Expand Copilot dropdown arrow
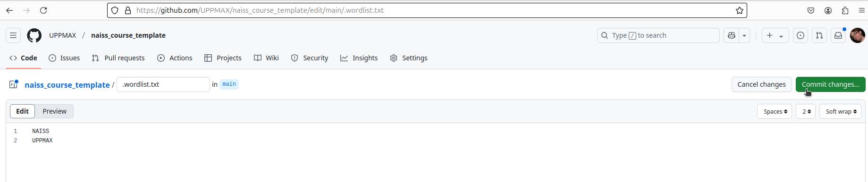Screen dimensions: 868x182 click(x=744, y=35)
